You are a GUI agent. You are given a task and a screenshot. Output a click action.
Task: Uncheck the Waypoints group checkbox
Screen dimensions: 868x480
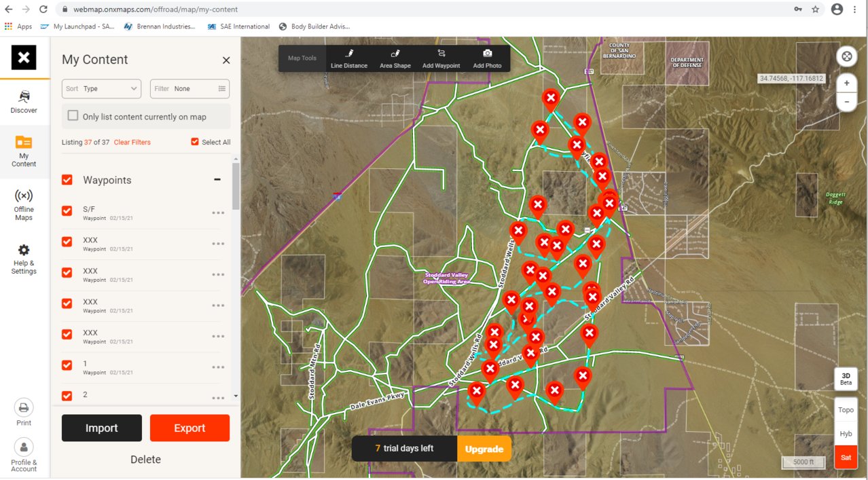click(x=67, y=180)
